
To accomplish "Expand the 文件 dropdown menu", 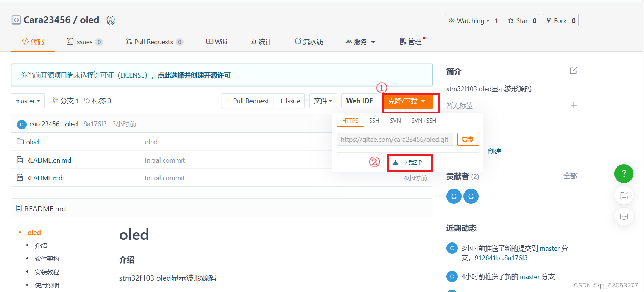I will (x=323, y=101).
